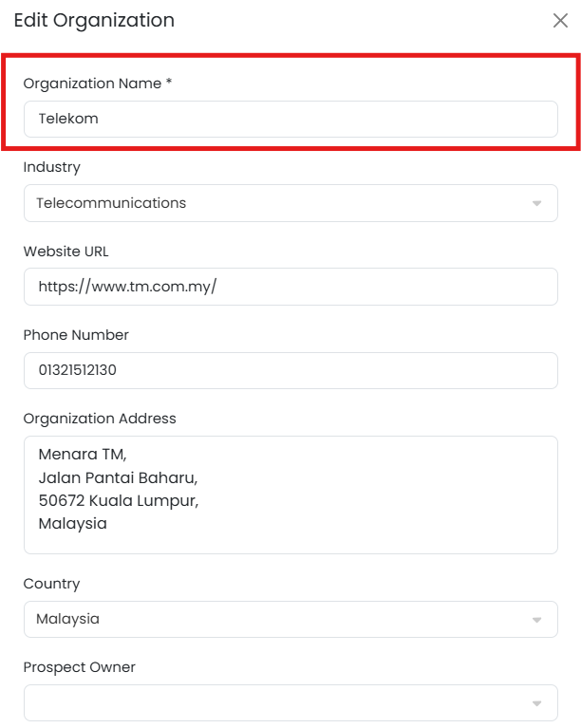Image resolution: width=581 pixels, height=728 pixels.
Task: Close the Edit Organization dialog
Action: (x=560, y=21)
